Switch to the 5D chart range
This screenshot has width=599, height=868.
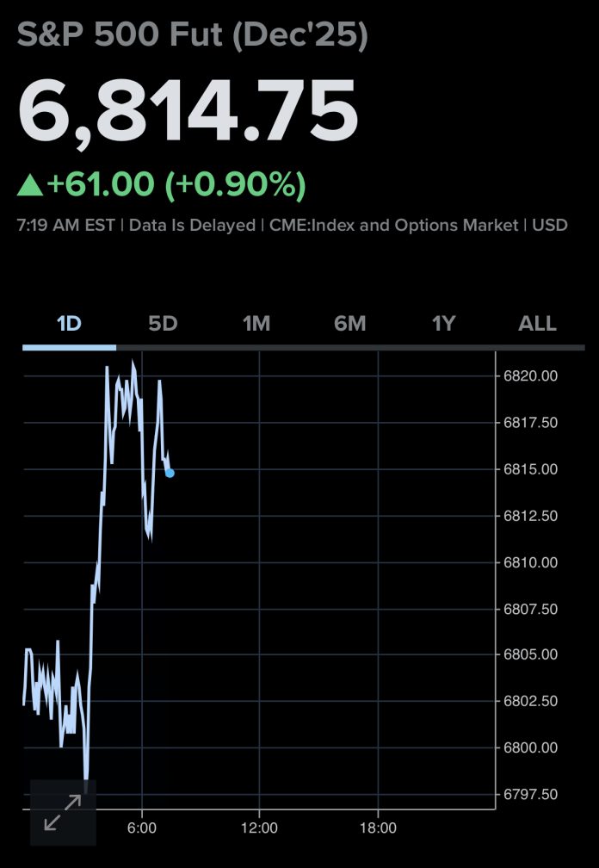[163, 324]
